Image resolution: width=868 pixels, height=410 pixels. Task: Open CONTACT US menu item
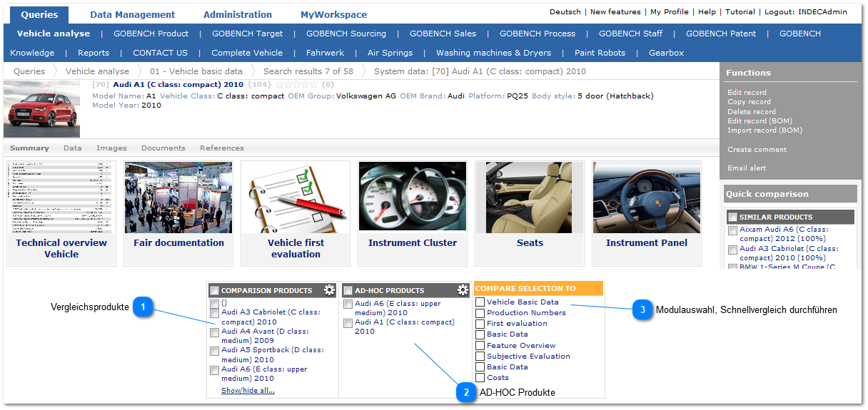click(x=161, y=53)
